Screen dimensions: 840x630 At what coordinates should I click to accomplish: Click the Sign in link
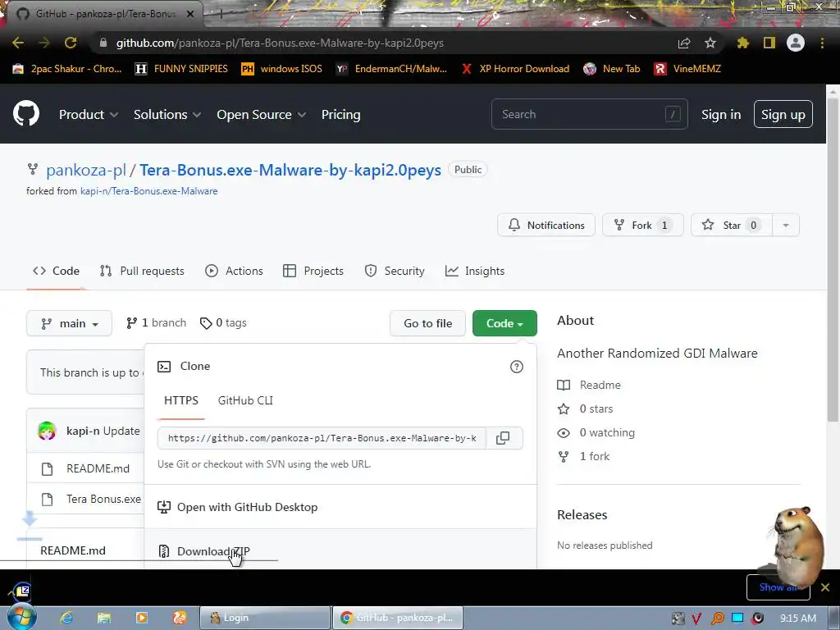(x=721, y=115)
